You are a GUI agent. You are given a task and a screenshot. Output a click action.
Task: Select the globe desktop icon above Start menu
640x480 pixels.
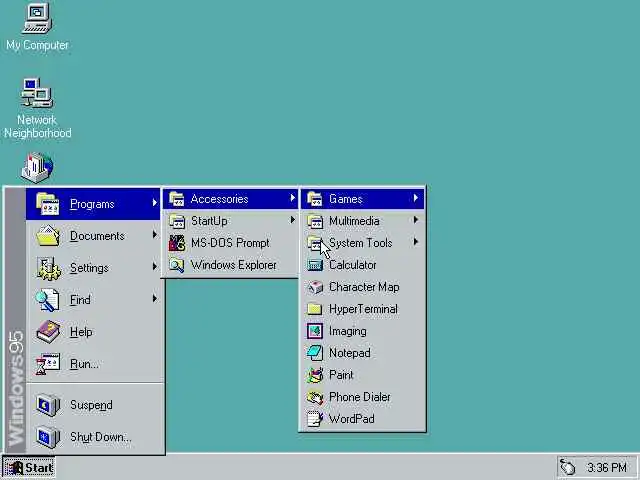[x=37, y=167]
